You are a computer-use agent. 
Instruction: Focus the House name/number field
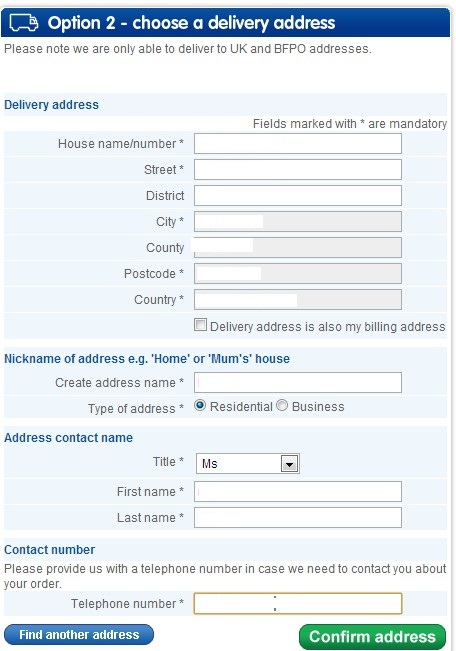point(298,144)
